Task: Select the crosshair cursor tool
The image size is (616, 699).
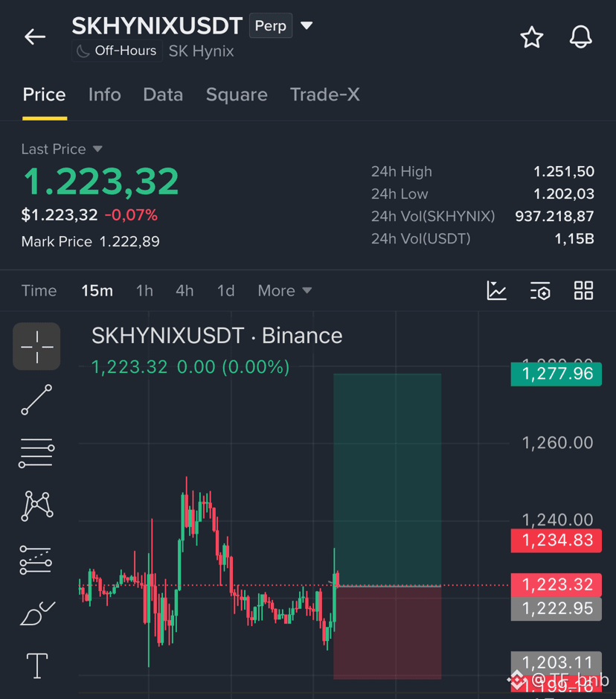Action: click(x=36, y=346)
